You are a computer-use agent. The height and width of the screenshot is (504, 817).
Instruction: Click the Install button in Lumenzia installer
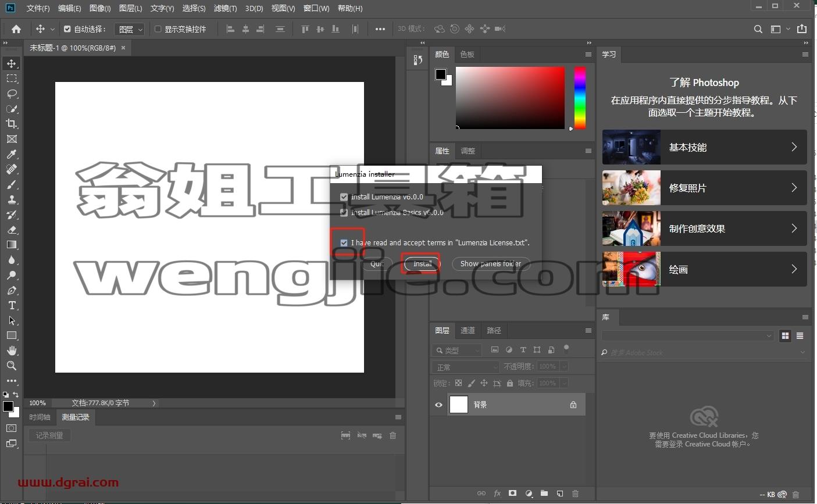[422, 264]
